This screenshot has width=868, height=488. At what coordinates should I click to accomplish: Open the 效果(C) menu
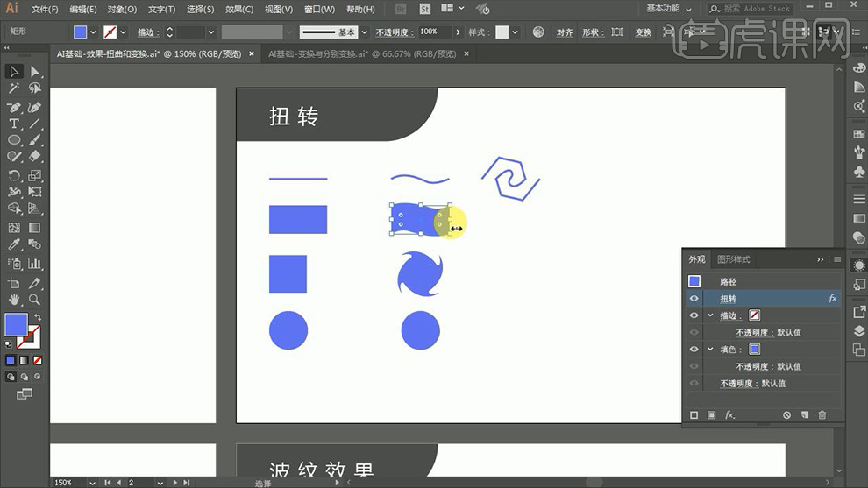(x=239, y=9)
